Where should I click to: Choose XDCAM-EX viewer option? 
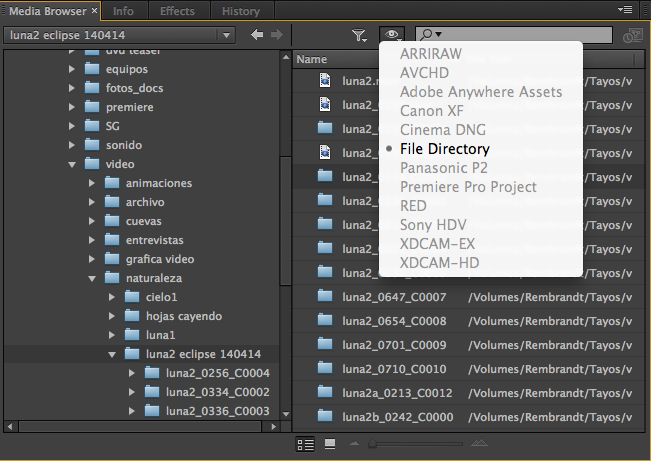click(x=437, y=244)
